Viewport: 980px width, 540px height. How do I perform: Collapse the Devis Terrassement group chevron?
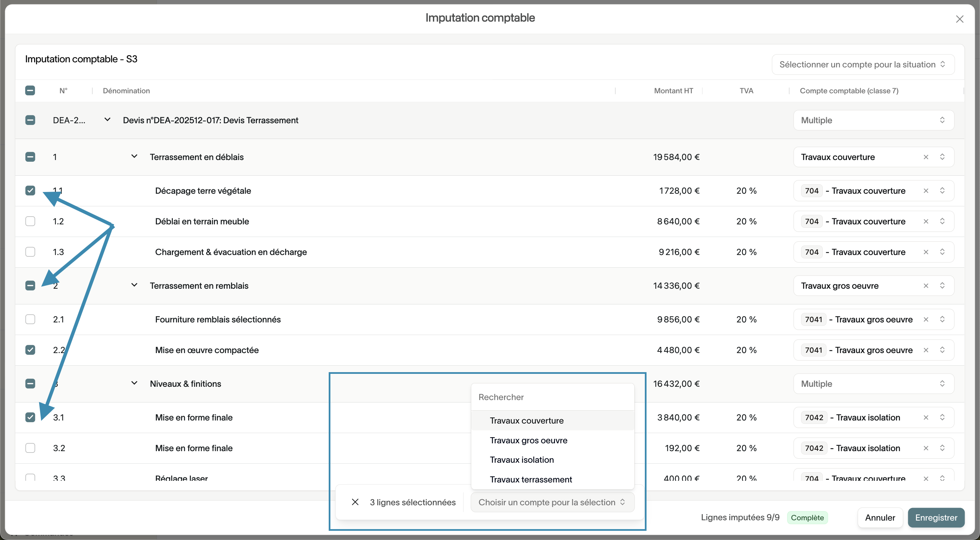[x=107, y=120]
